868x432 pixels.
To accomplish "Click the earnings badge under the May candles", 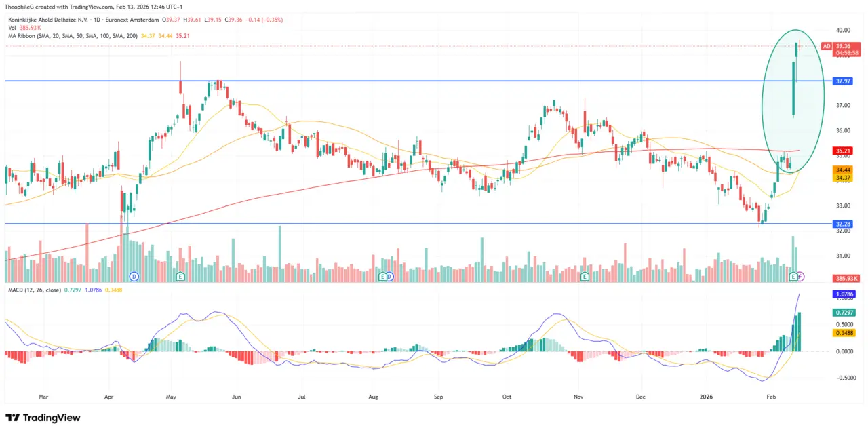I will (180, 277).
